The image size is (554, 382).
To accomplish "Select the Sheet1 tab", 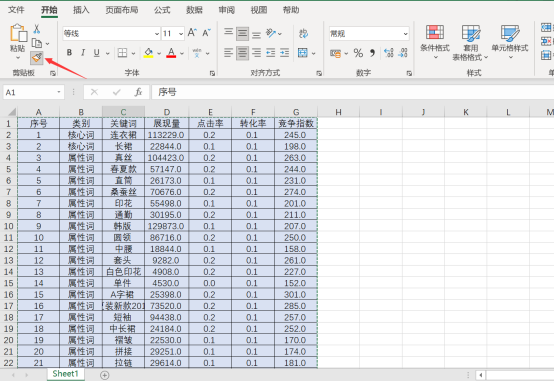I will [x=65, y=374].
